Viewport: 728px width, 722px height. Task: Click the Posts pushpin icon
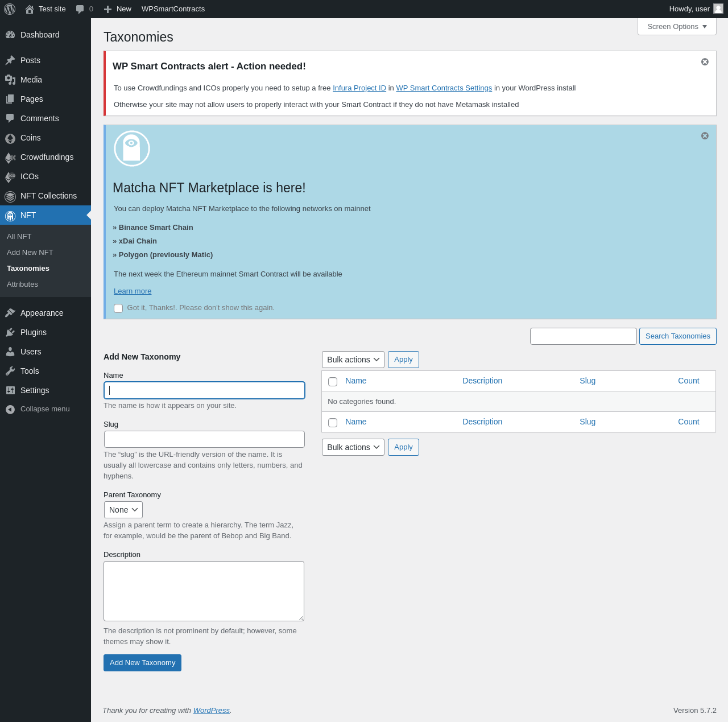pyautogui.click(x=10, y=60)
